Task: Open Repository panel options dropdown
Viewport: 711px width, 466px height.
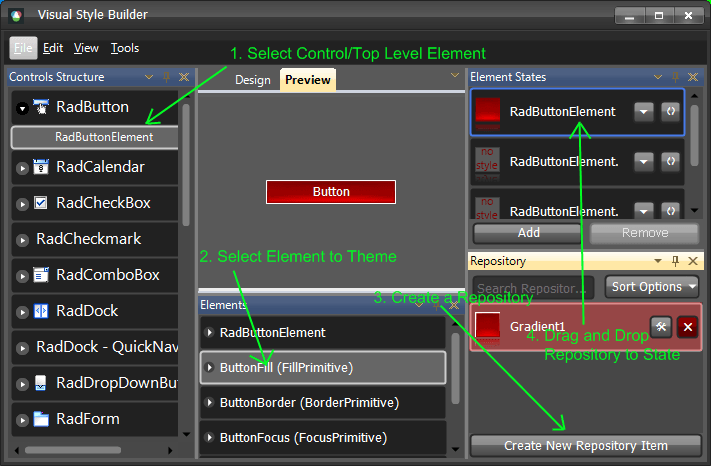Action: 658,261
